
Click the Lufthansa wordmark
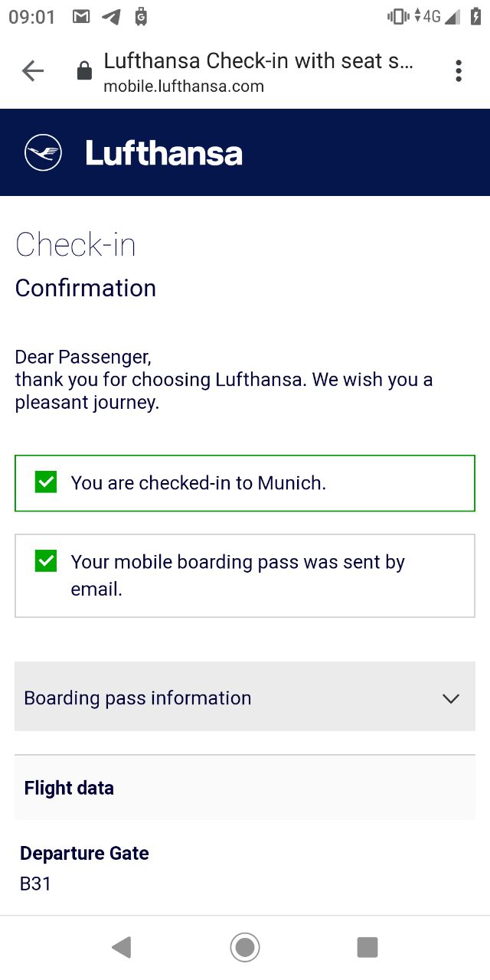coord(164,153)
